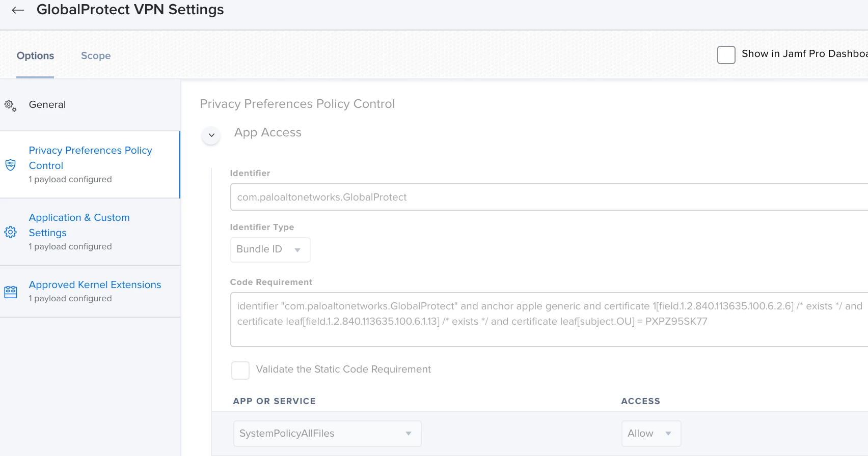868x456 pixels.
Task: Select General in the sidebar
Action: [x=90, y=105]
